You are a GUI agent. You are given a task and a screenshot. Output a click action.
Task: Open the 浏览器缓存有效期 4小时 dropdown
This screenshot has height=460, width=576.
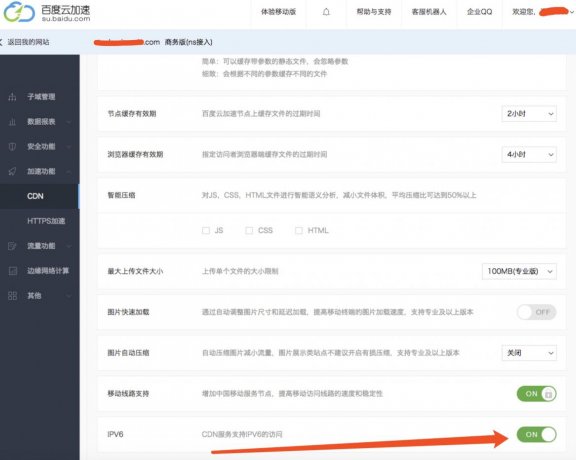coord(529,155)
